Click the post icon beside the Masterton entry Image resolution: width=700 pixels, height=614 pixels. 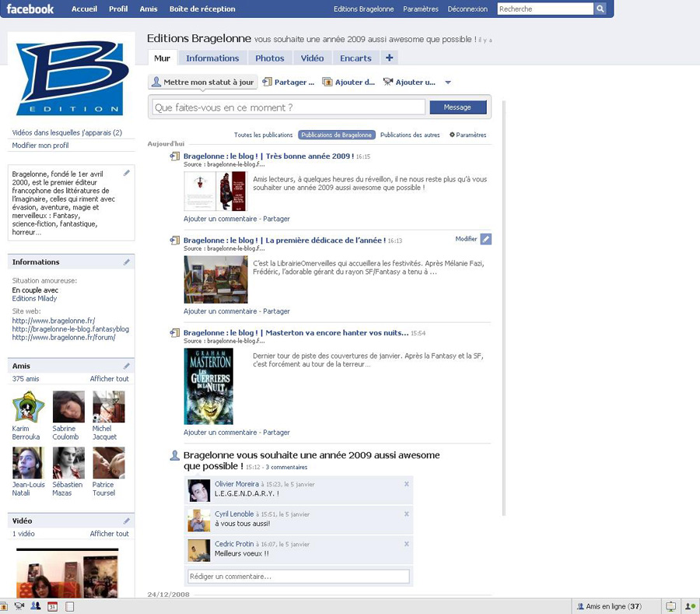(x=175, y=332)
